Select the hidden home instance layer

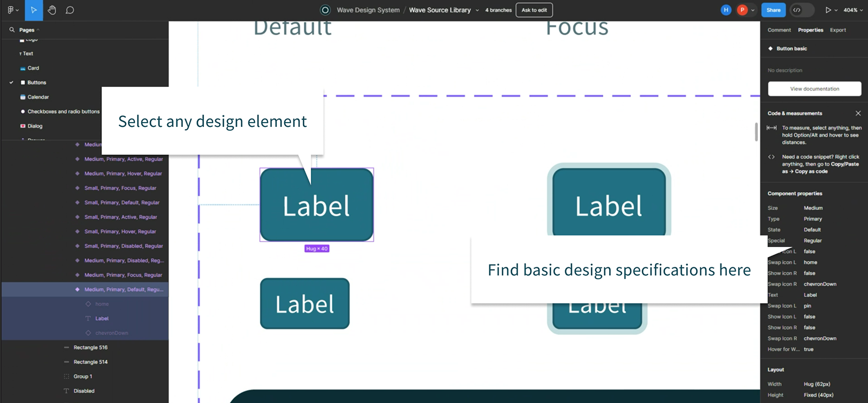[x=101, y=304]
